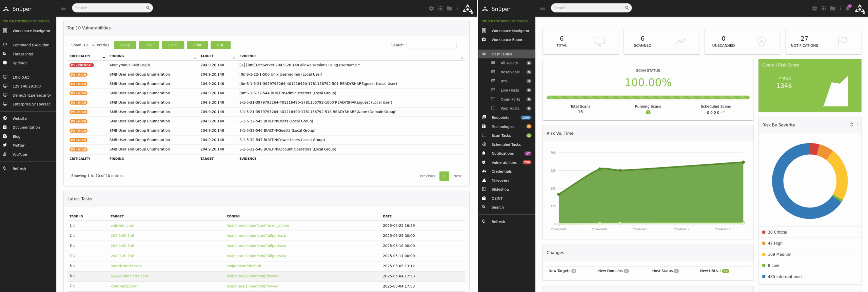Open settings gear in left window header
868x292 pixels.
(431, 8)
